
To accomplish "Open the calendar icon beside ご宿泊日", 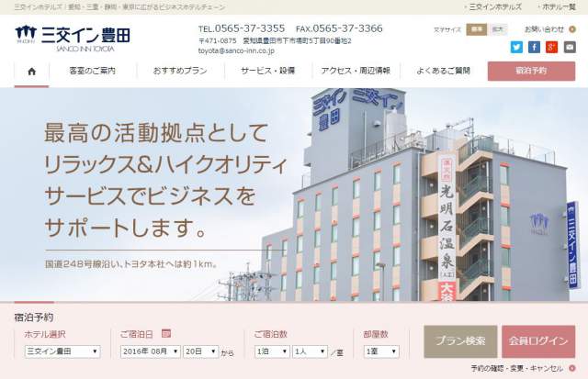I will pyautogui.click(x=166, y=333).
